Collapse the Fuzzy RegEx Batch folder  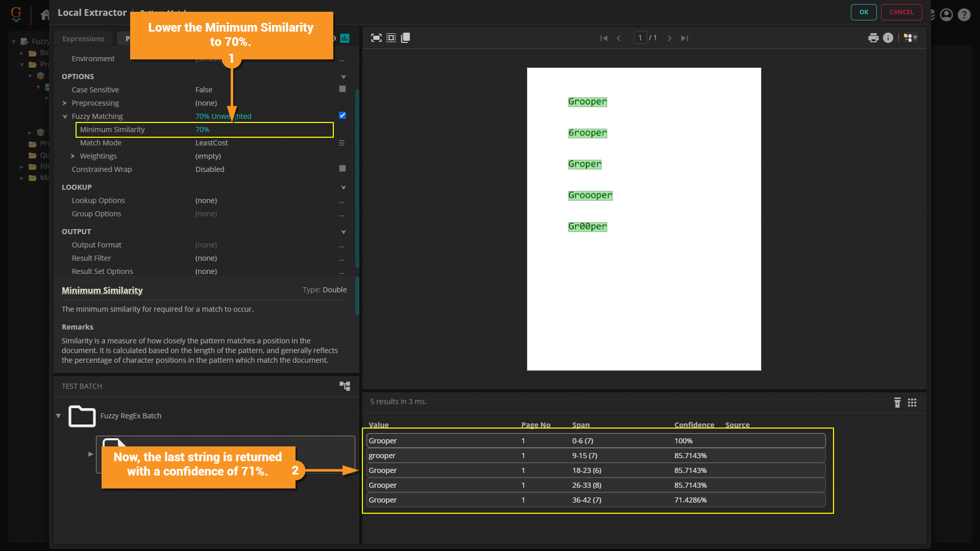pos(58,416)
